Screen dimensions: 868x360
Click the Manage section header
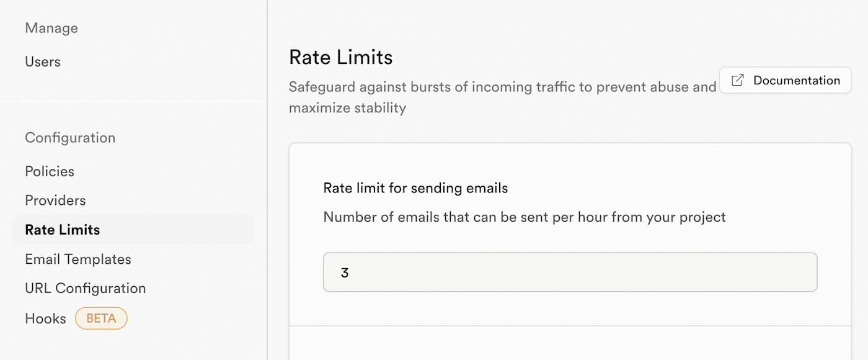(51, 27)
